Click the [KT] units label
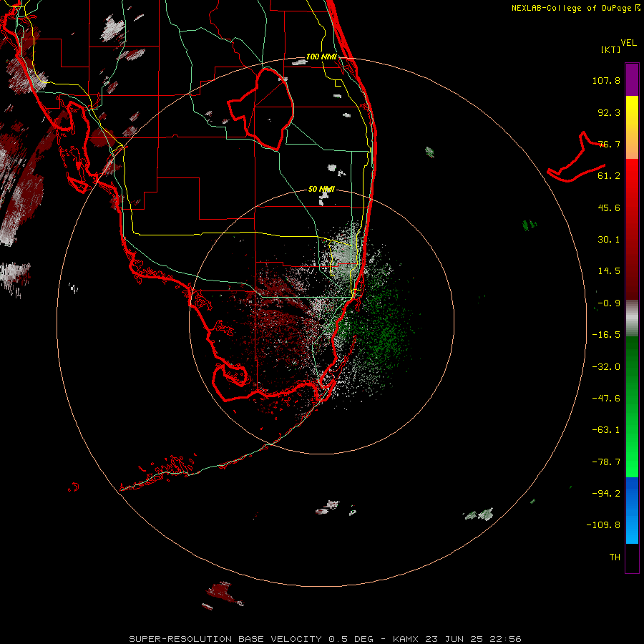644x644 pixels. (x=611, y=49)
